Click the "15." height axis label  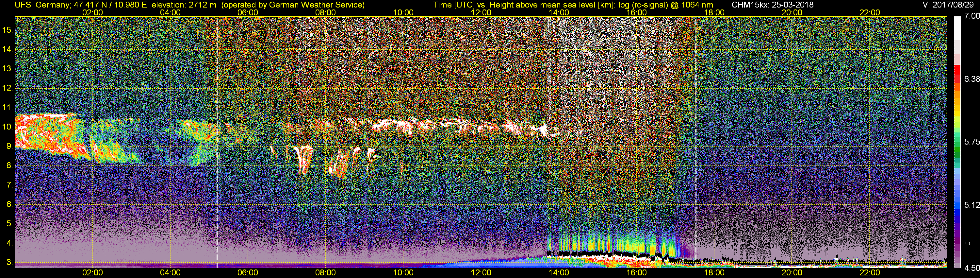tap(8, 30)
